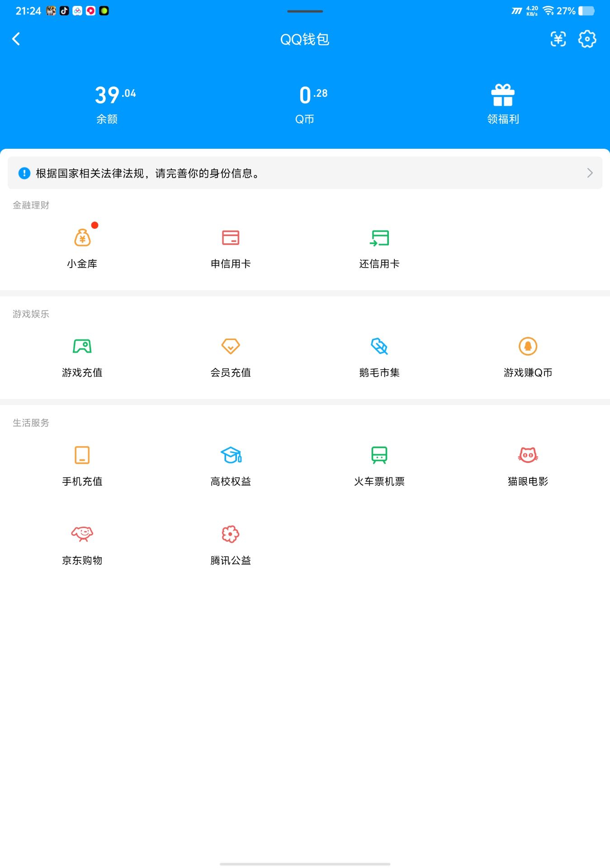Open QQ Wallet settings gear
Viewport: 610px width, 868px height.
587,39
